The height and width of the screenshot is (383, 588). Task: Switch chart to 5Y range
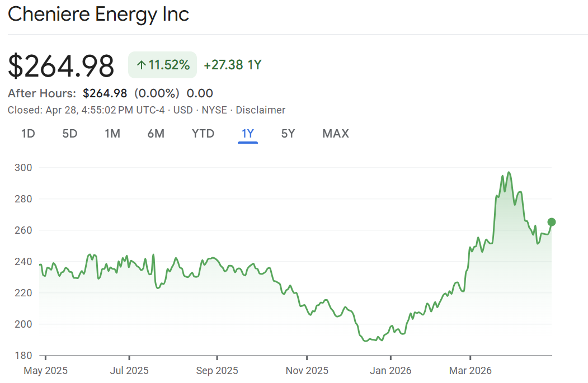288,134
